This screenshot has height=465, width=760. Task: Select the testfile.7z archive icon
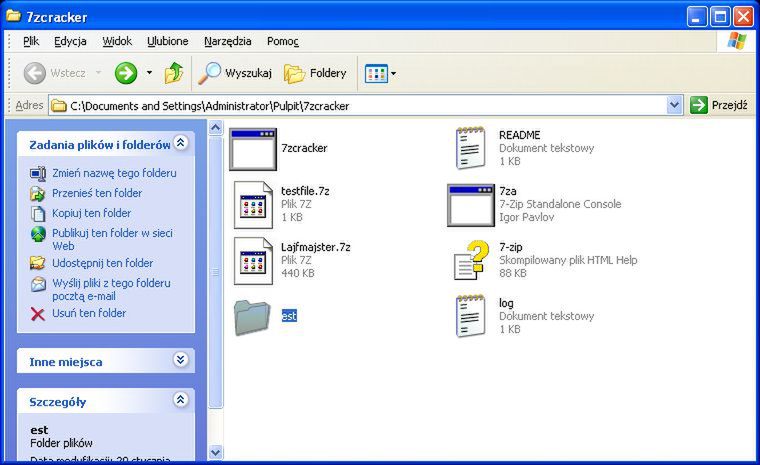(253, 205)
